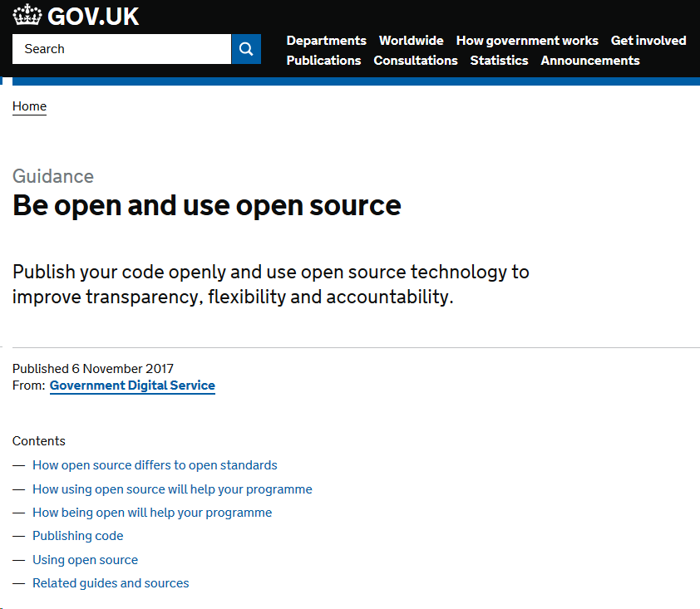Screen dimensions: 700x609
Task: Click the 'Published 6 November 2017' text
Action: tap(93, 369)
